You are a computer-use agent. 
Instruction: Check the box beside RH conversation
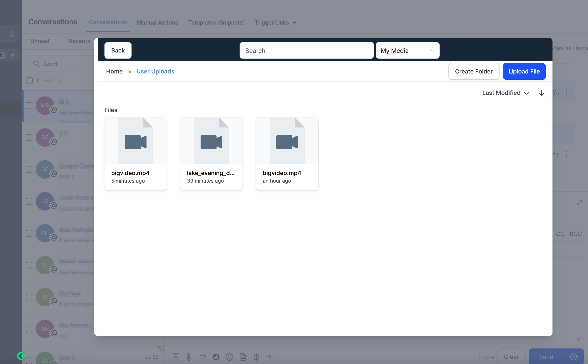(x=29, y=233)
